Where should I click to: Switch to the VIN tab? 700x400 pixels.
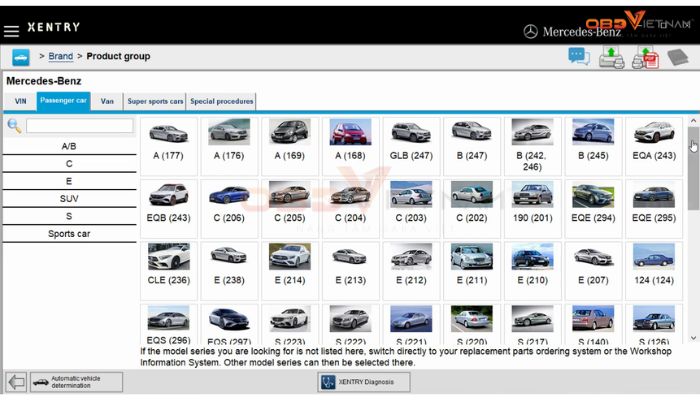21,101
